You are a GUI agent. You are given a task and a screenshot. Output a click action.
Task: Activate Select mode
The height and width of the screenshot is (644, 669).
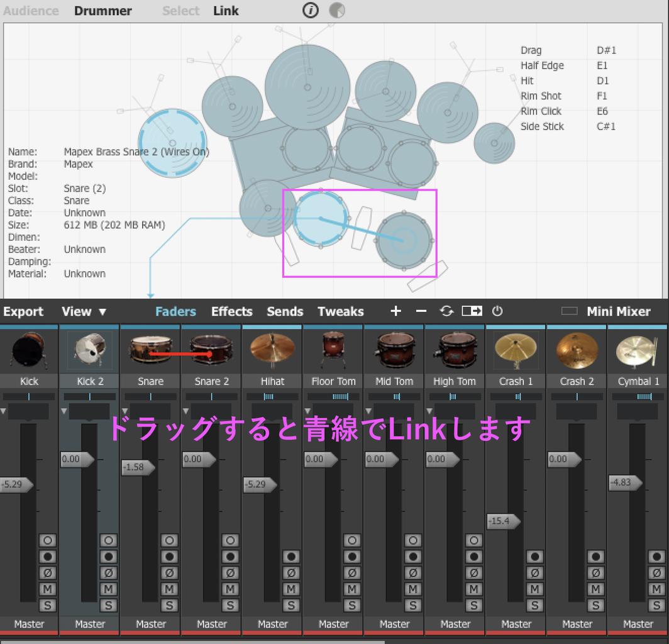click(x=180, y=11)
